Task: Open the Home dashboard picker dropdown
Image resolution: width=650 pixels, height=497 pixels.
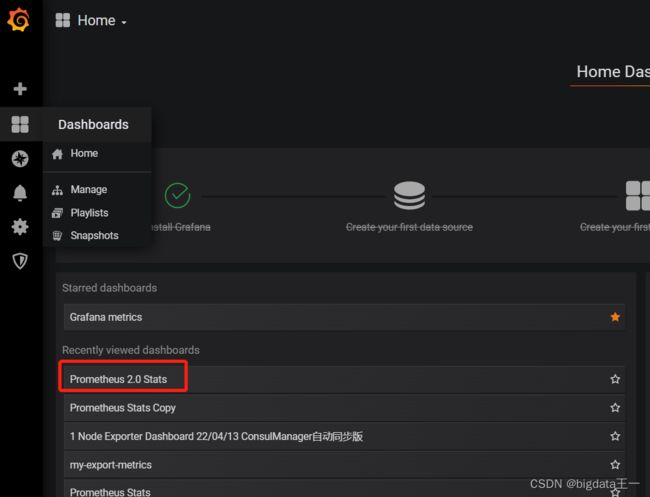Action: coord(102,20)
